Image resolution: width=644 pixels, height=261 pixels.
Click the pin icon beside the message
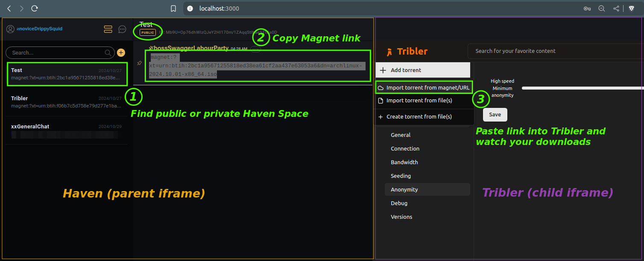click(x=139, y=63)
